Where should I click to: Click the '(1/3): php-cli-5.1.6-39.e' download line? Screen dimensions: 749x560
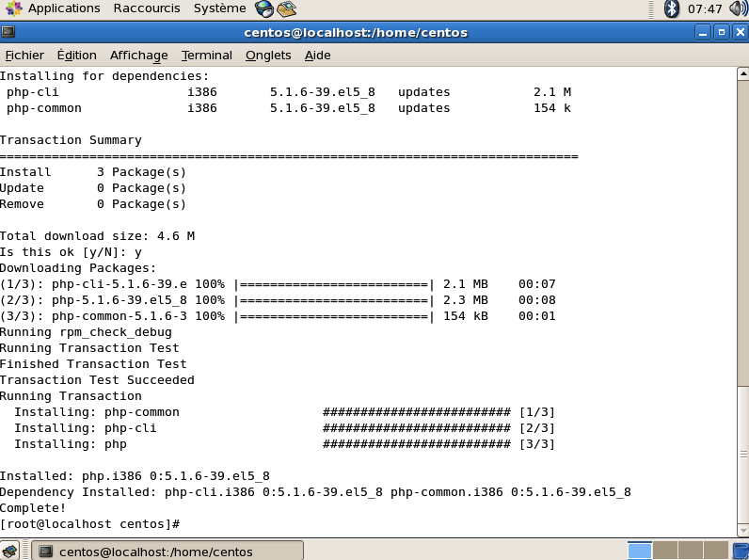tap(278, 284)
